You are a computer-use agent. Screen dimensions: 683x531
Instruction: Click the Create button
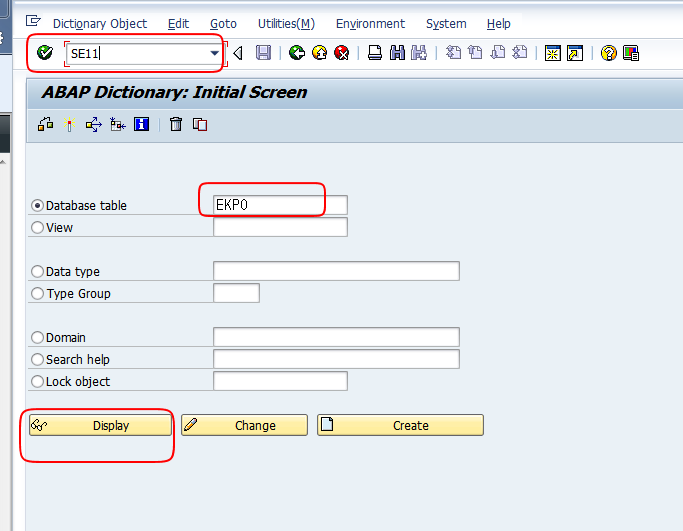click(400, 425)
